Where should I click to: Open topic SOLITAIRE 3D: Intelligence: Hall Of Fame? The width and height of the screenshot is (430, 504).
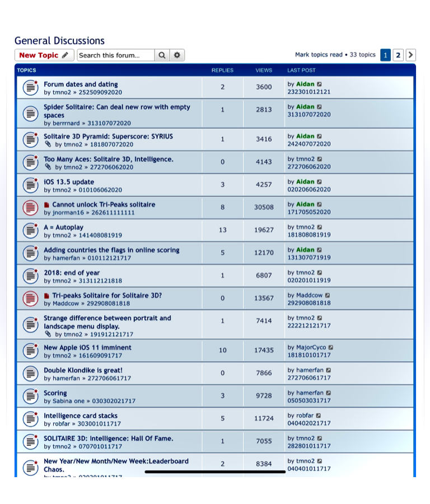click(108, 438)
